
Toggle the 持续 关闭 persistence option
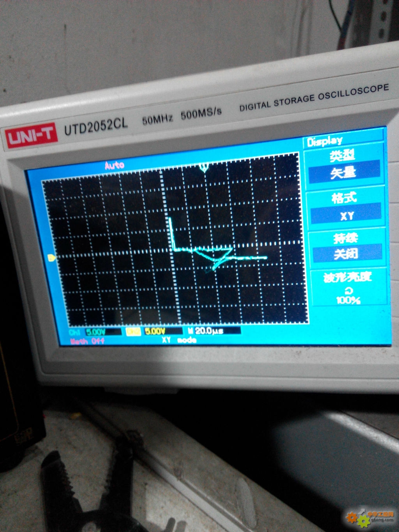click(347, 247)
